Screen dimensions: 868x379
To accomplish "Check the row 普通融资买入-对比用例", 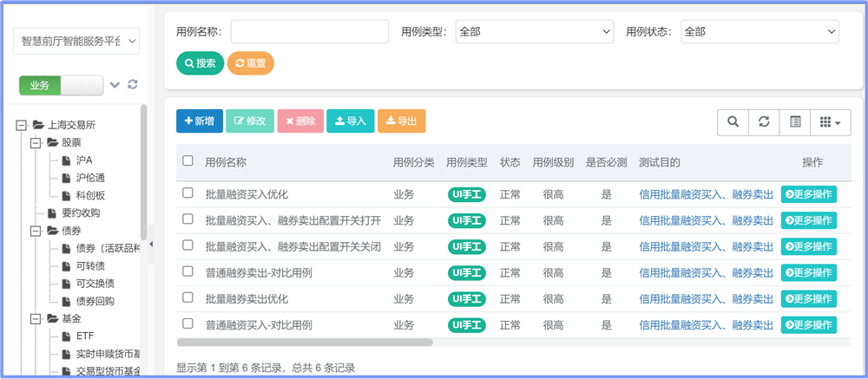I will point(187,323).
